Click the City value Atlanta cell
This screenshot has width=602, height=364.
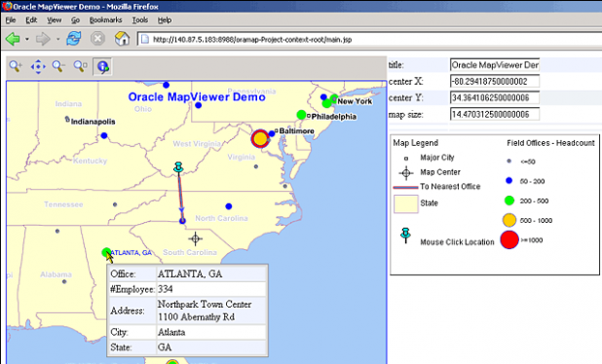211,332
